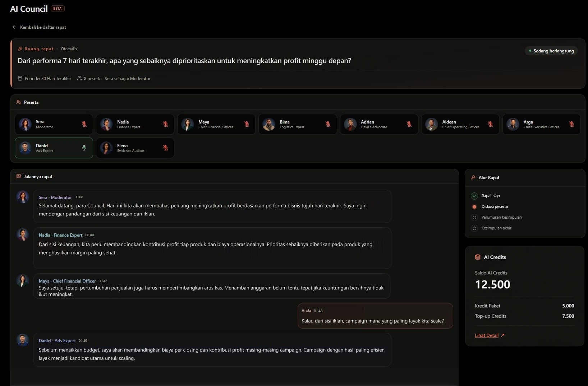588x386 pixels.
Task: Click Elena's muted microphone icon
Action: coord(165,148)
